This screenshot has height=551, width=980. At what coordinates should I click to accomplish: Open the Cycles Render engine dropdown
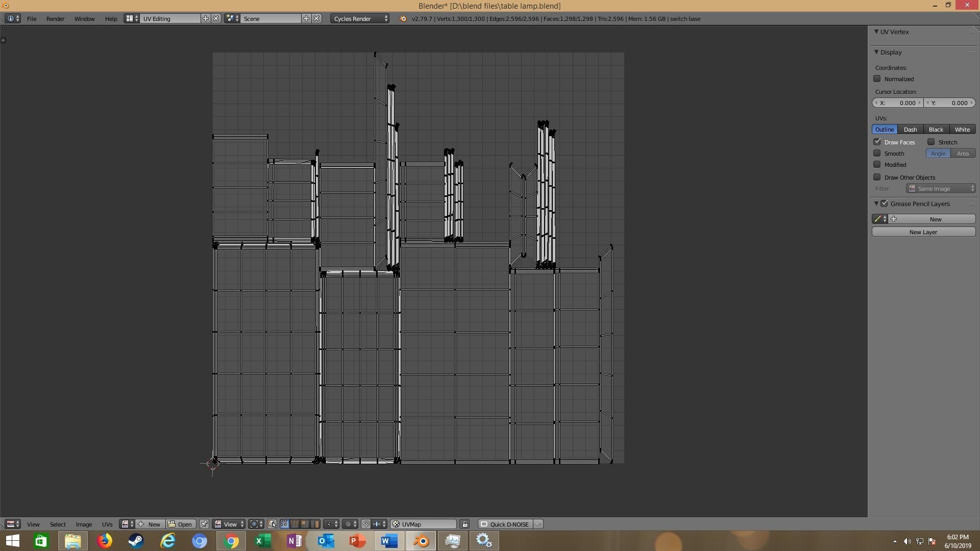pos(360,18)
